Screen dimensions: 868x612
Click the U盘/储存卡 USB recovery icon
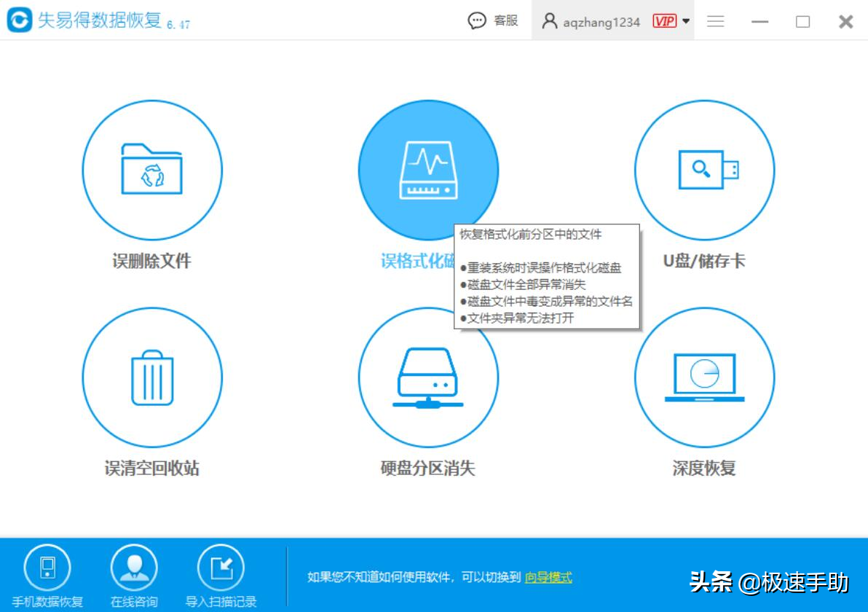703,170
